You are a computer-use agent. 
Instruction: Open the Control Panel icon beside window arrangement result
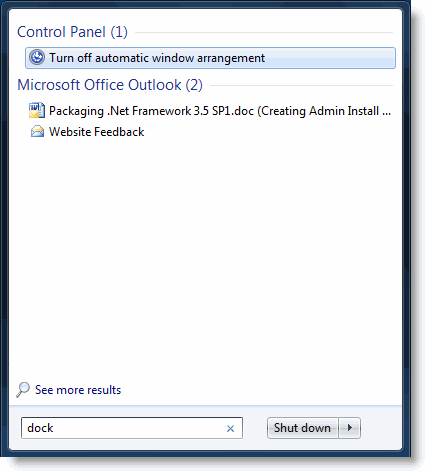click(37, 57)
